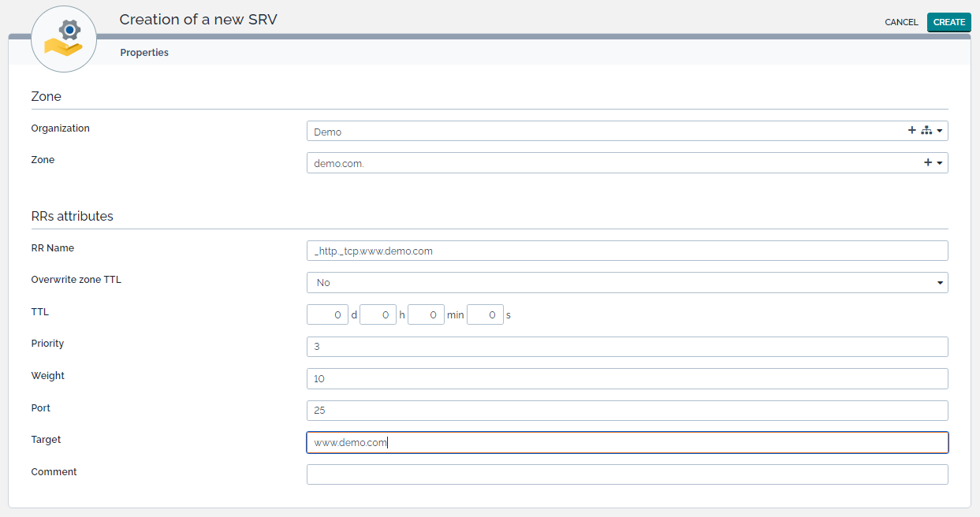The height and width of the screenshot is (517, 980).
Task: Click the 'TTL' label
Action: coord(39,312)
